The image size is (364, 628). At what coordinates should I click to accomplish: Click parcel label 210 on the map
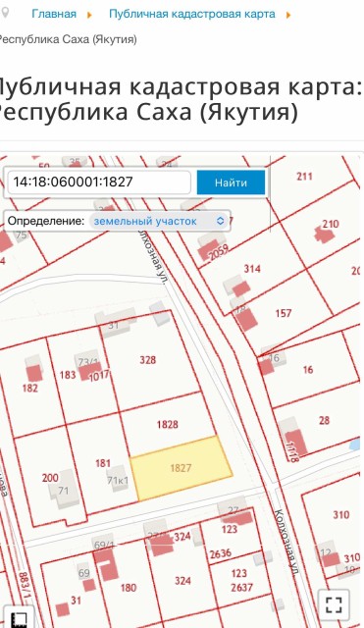point(331,224)
